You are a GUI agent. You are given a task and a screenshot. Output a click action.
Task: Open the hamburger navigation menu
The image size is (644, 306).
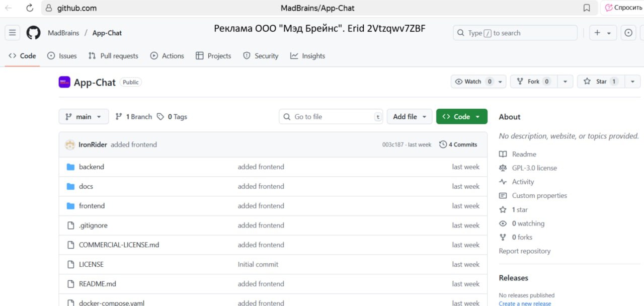[x=13, y=33]
